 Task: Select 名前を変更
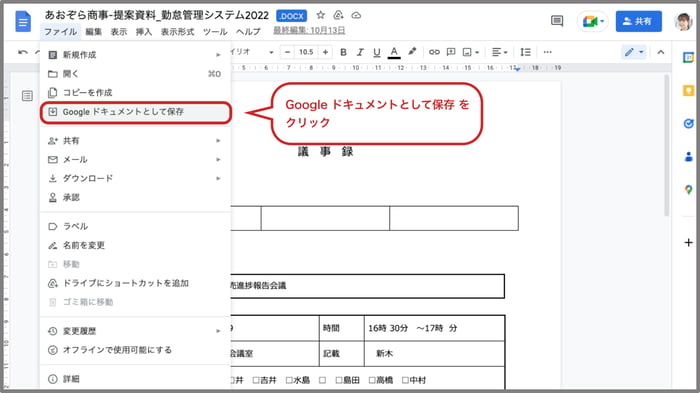pyautogui.click(x=135, y=245)
